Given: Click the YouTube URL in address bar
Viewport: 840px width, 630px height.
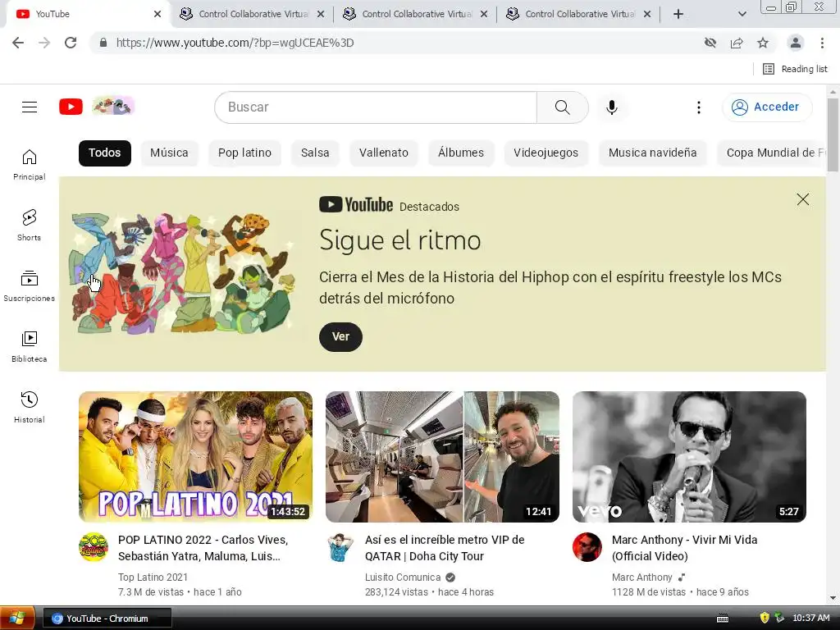Looking at the screenshot, I should pos(235,43).
